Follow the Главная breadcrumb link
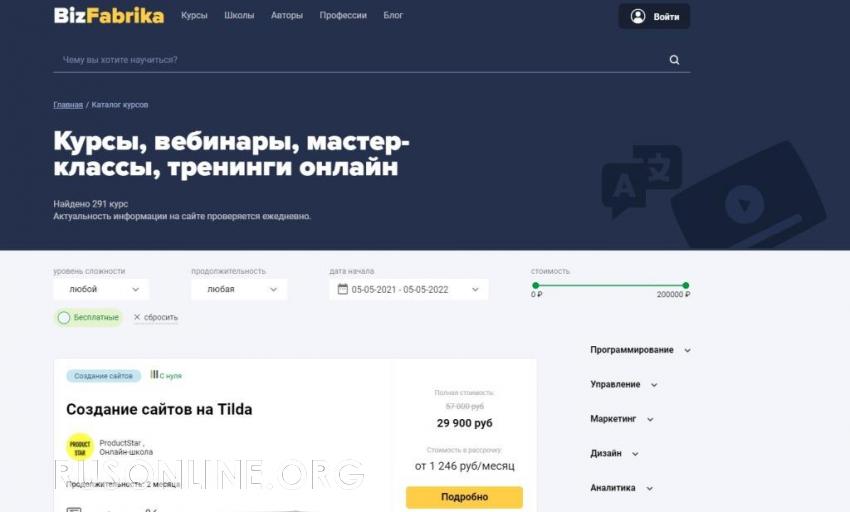 68,105
